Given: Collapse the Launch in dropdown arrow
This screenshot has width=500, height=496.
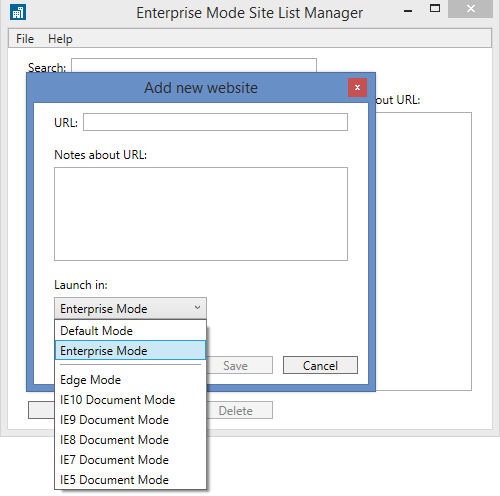Looking at the screenshot, I should 197,308.
